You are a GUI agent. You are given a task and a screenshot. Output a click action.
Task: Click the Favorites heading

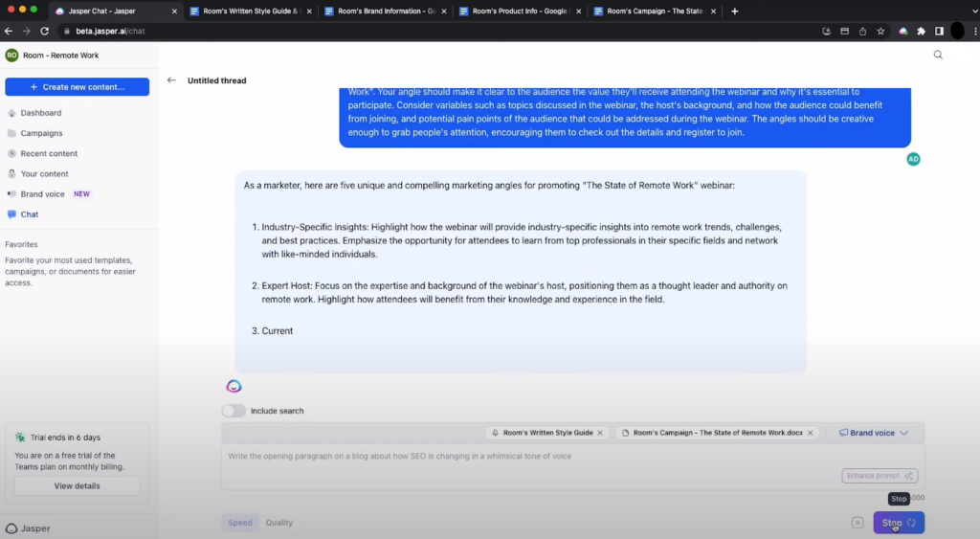pyautogui.click(x=21, y=244)
